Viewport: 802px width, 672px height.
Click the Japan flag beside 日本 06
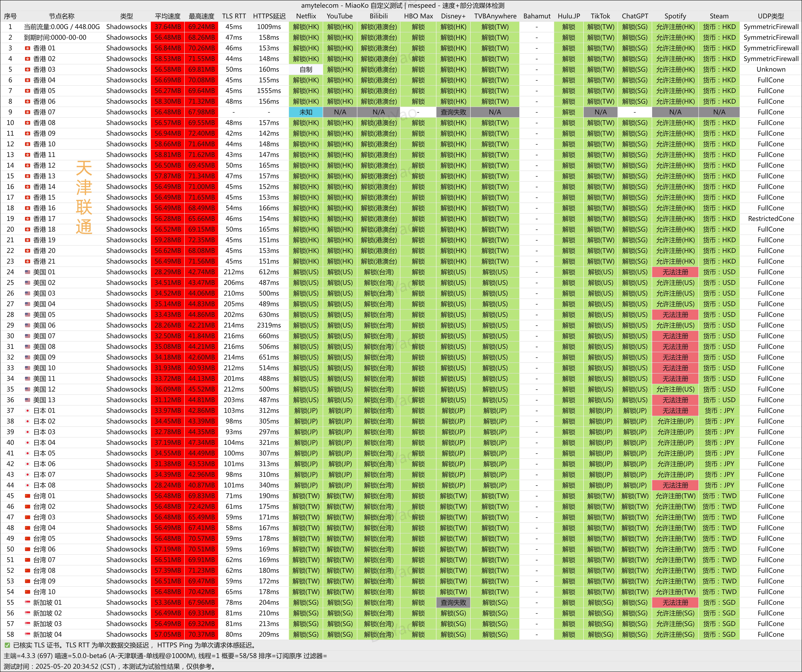pyautogui.click(x=28, y=464)
